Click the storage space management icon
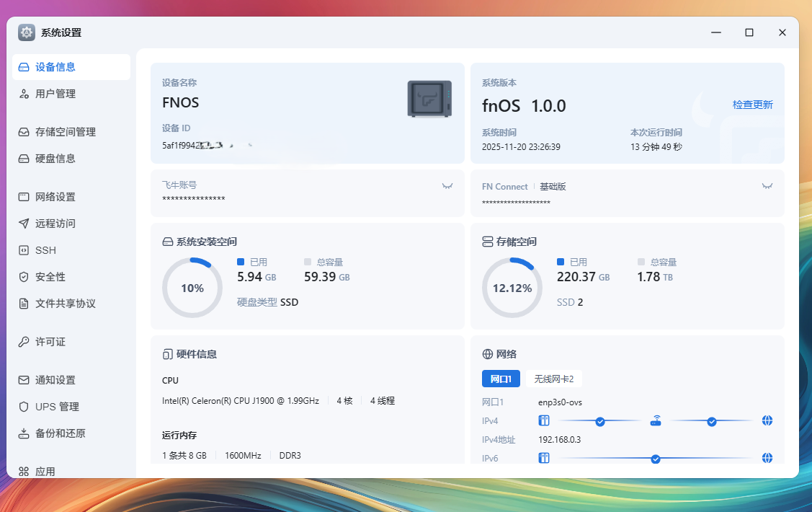Screen dimensions: 812x512 [x=24, y=132]
